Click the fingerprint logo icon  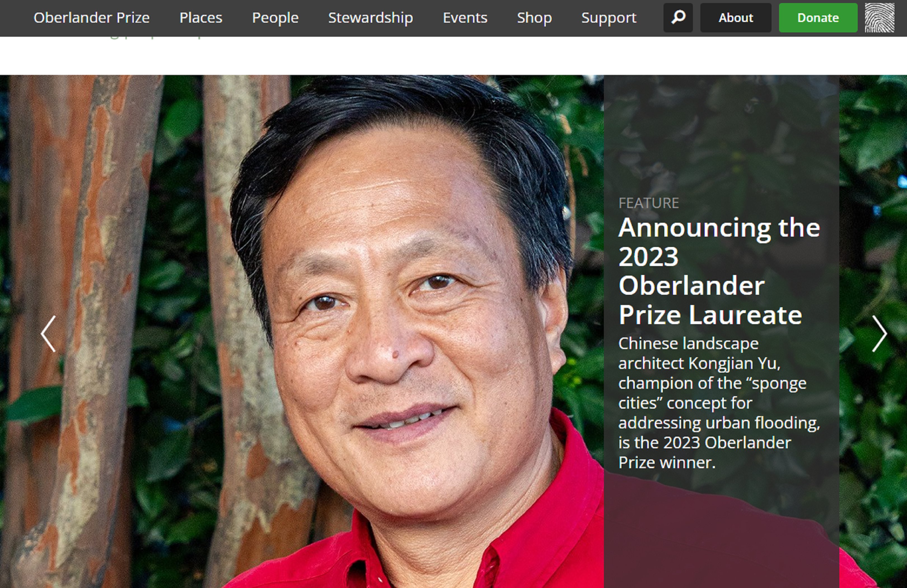(x=879, y=18)
